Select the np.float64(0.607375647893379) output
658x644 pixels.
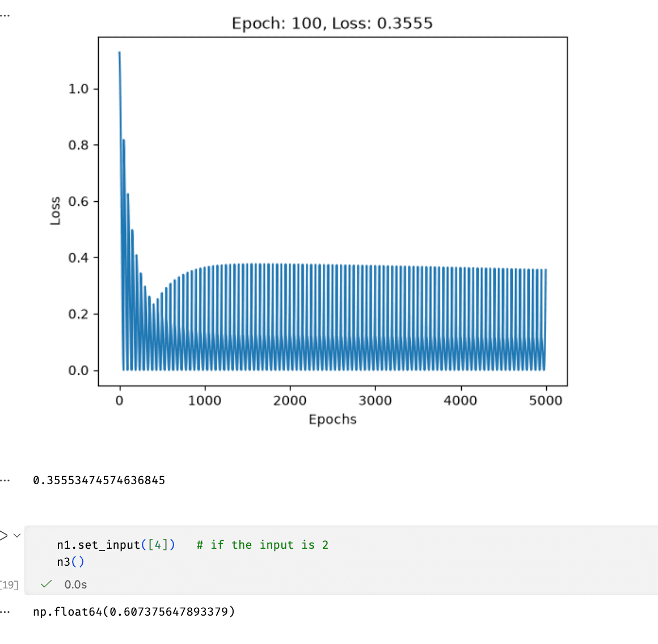[134, 612]
